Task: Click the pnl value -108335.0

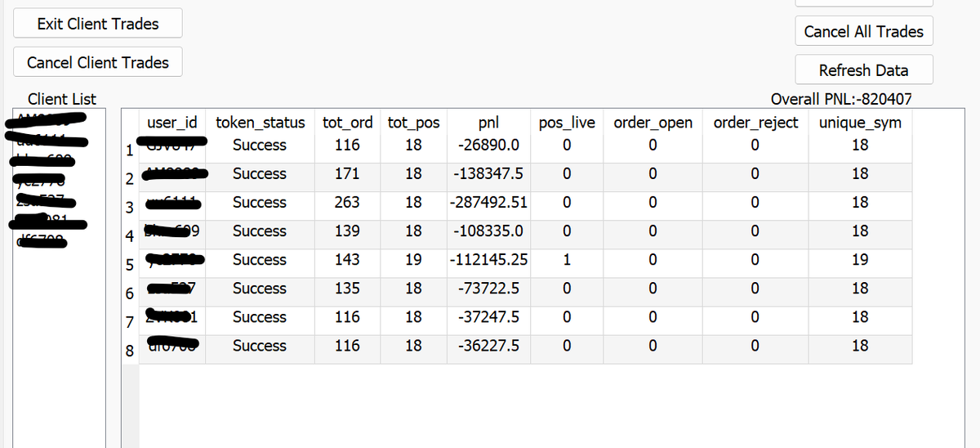Action: (488, 231)
